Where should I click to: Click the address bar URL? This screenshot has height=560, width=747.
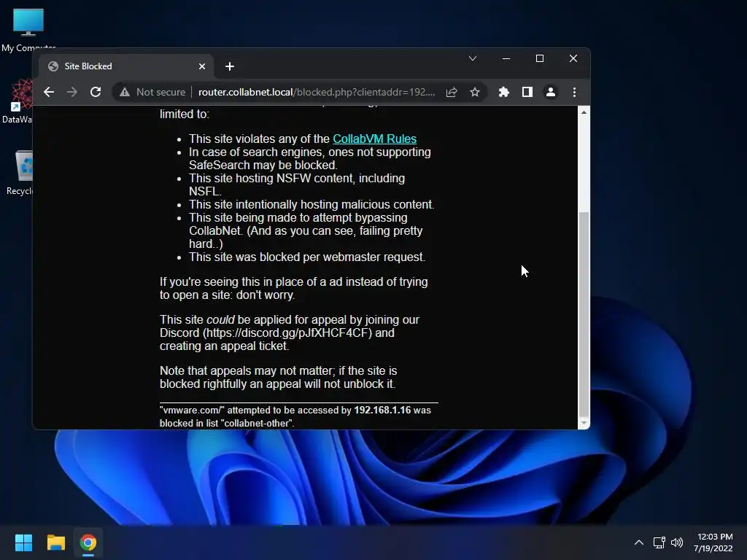[x=317, y=92]
